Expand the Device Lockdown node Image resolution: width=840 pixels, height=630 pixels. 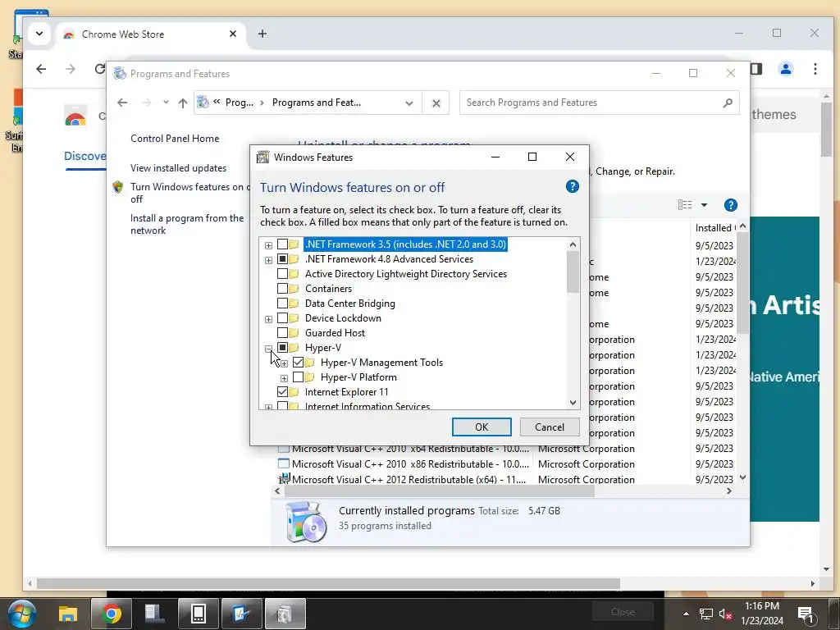pyautogui.click(x=268, y=319)
